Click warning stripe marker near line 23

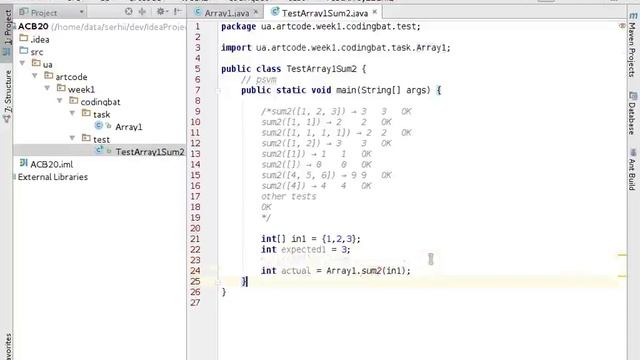tap(622, 255)
